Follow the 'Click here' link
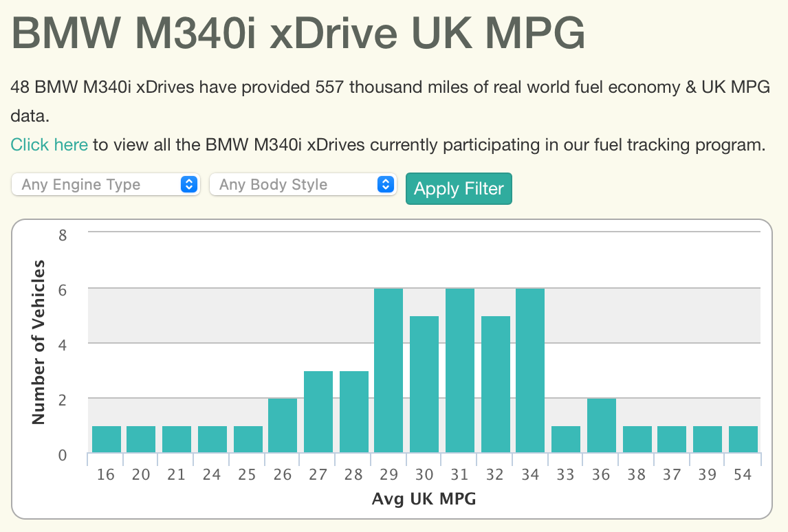The image size is (788, 532). (x=50, y=144)
